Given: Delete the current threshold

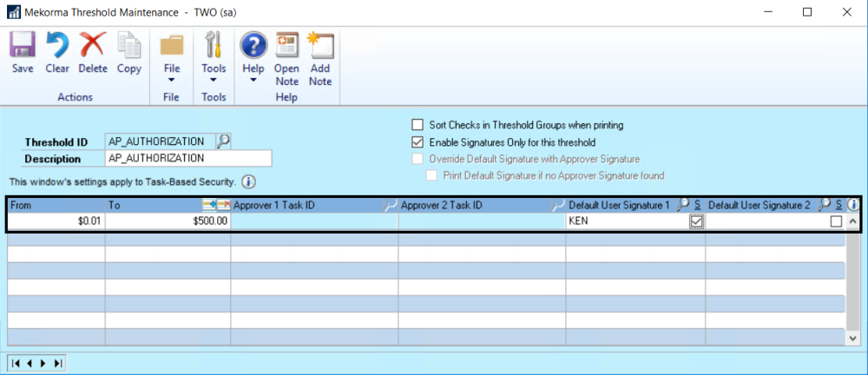Looking at the screenshot, I should 93,53.
